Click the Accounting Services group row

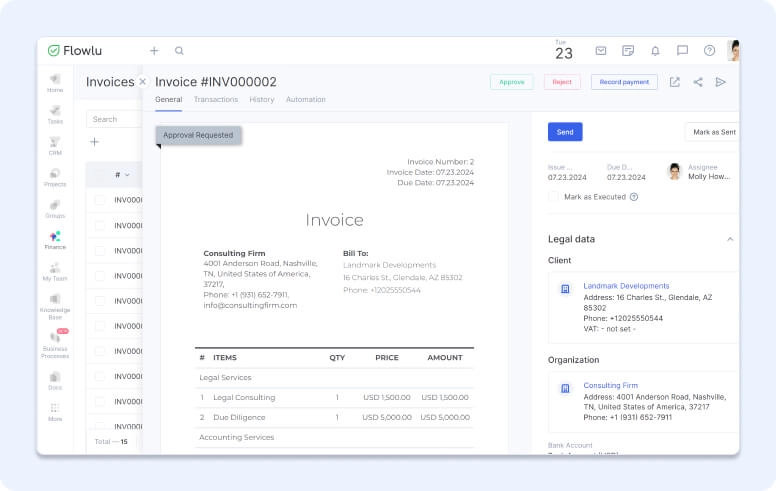[334, 438]
